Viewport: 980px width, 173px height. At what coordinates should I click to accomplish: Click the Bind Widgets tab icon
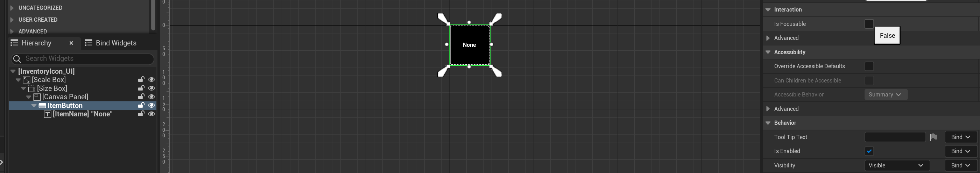click(x=89, y=43)
